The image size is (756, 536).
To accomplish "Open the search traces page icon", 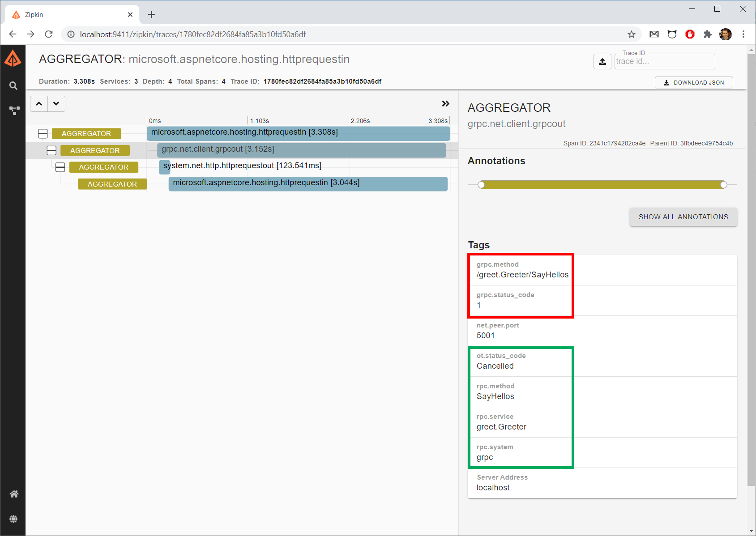I will [x=13, y=85].
